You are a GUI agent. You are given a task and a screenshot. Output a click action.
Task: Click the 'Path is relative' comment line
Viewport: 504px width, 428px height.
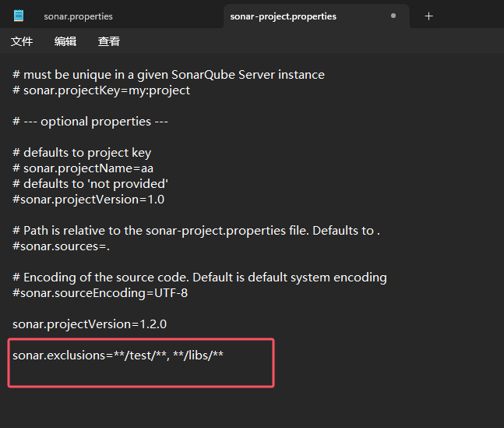(196, 231)
